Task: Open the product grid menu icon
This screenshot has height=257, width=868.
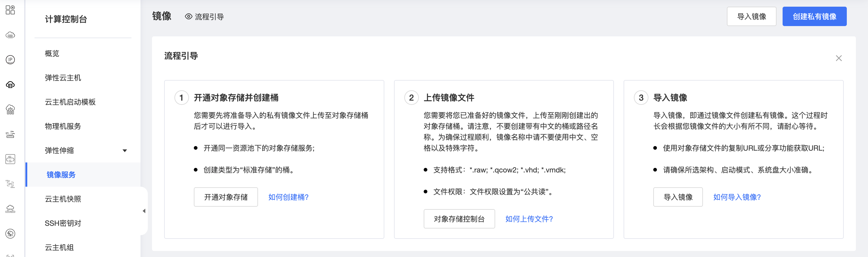Action: (10, 10)
